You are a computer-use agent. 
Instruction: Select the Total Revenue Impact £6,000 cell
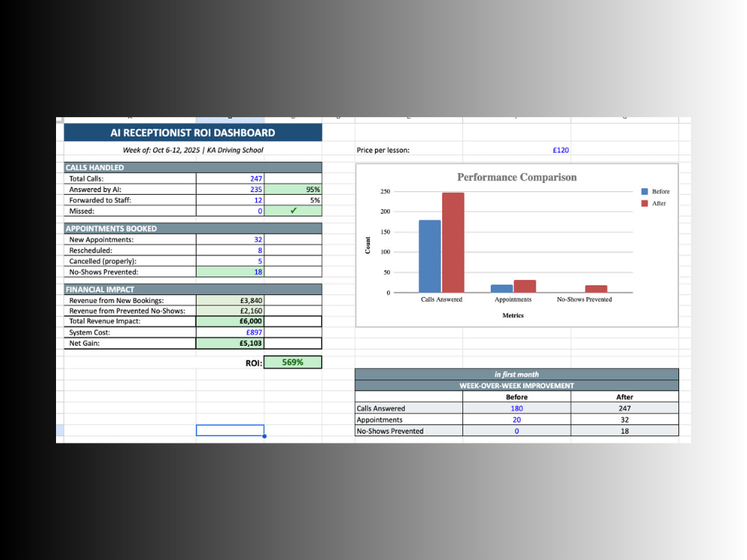[230, 321]
